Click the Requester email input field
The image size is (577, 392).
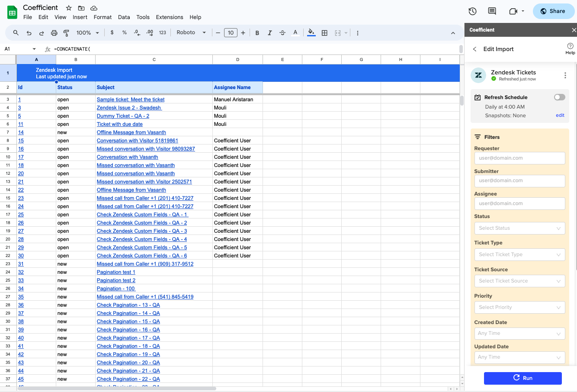(x=519, y=158)
